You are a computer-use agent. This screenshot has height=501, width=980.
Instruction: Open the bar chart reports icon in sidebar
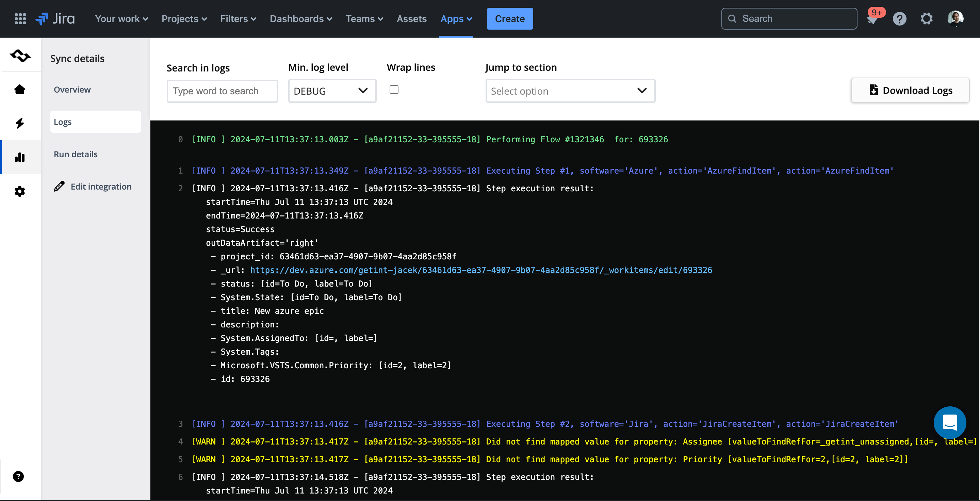[x=20, y=157]
